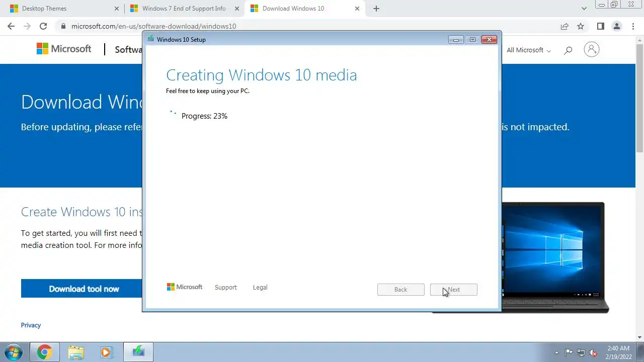Close the Windows 7 End of Support tab
This screenshot has width=644, height=362.
(237, 9)
